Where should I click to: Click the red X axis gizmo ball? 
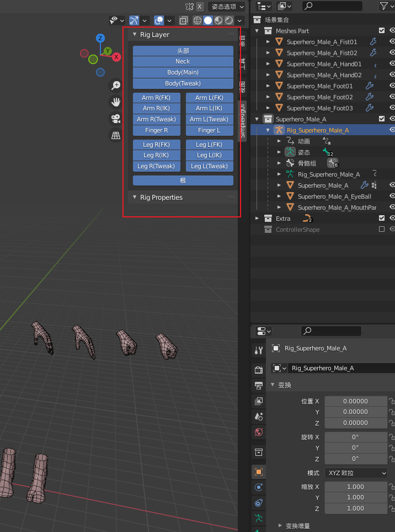116,57
